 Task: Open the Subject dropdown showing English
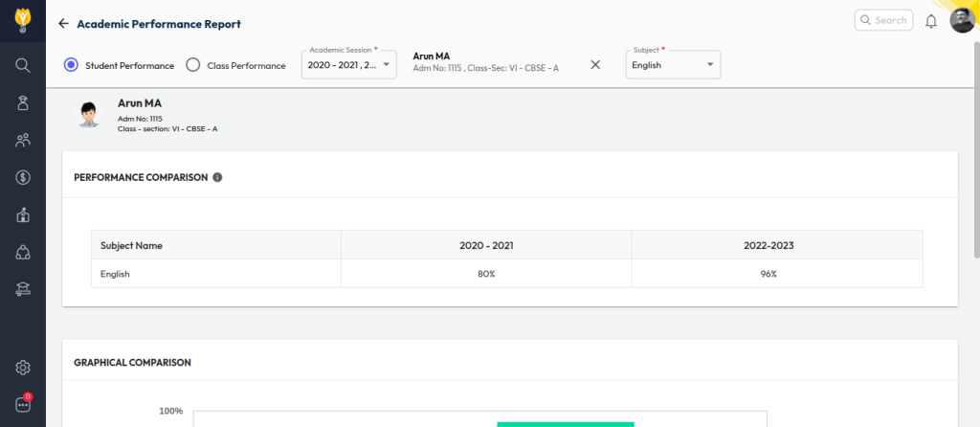tap(673, 65)
